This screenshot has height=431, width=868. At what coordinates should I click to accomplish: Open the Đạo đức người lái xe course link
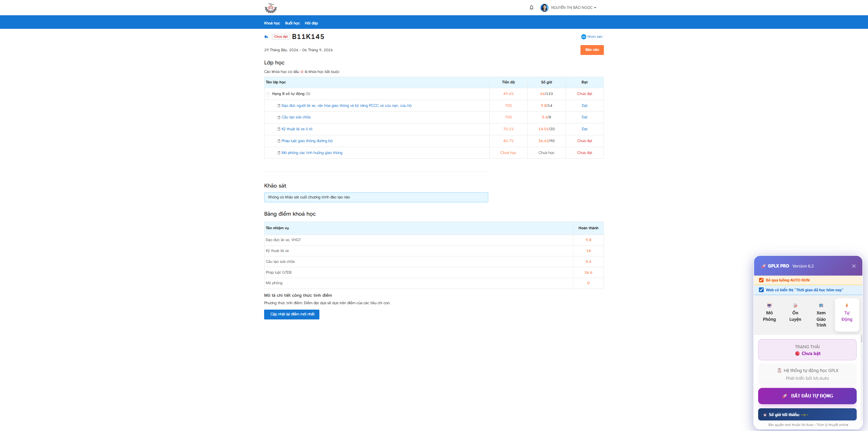click(346, 105)
